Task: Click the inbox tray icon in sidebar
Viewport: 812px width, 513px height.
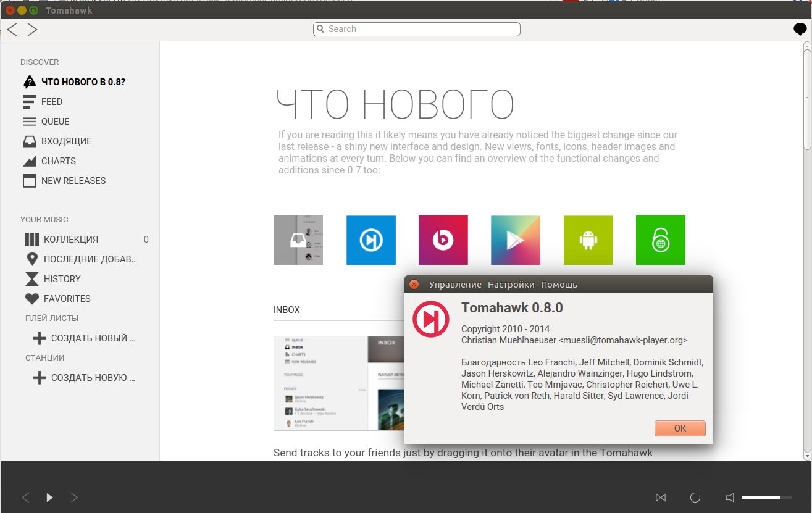Action: [30, 141]
